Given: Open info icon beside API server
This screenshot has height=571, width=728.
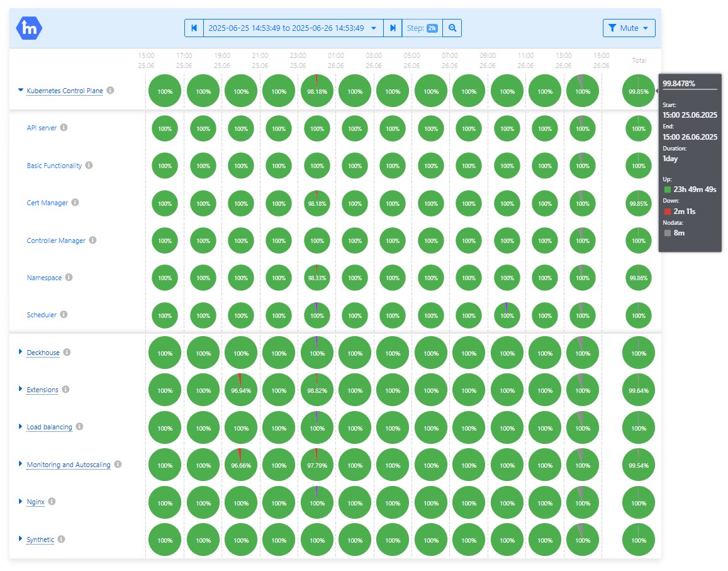Looking at the screenshot, I should pos(64,127).
